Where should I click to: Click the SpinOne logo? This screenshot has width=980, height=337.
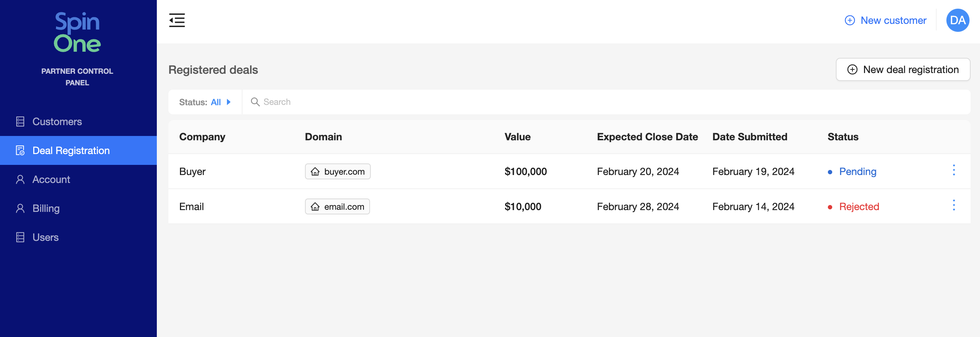click(77, 33)
